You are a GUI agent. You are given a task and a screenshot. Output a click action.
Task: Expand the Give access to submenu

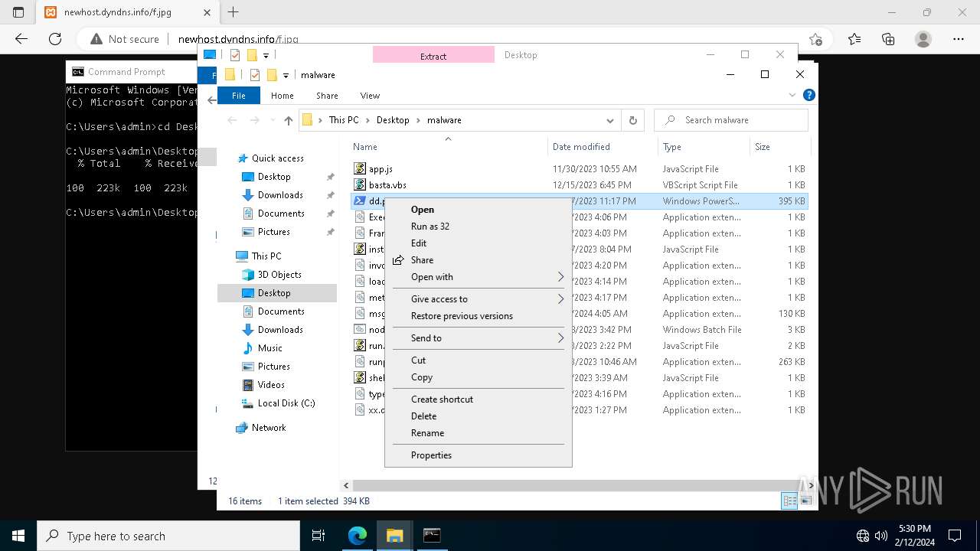(479, 299)
